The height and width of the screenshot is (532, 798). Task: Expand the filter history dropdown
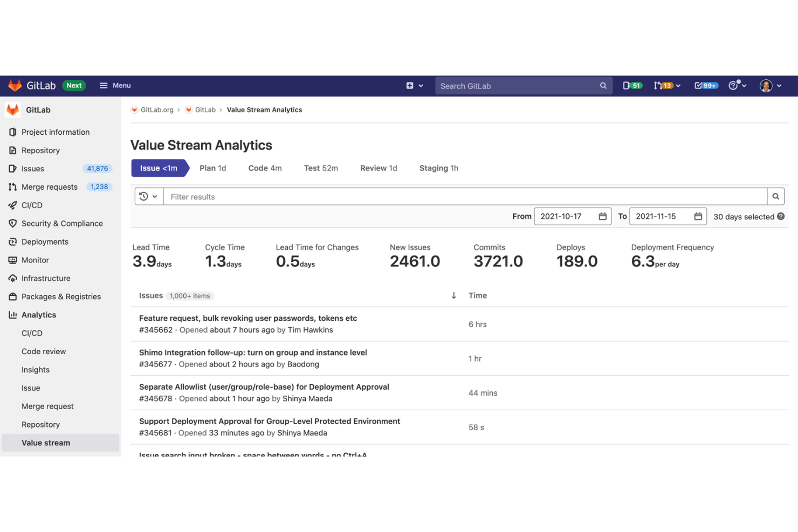click(x=148, y=196)
